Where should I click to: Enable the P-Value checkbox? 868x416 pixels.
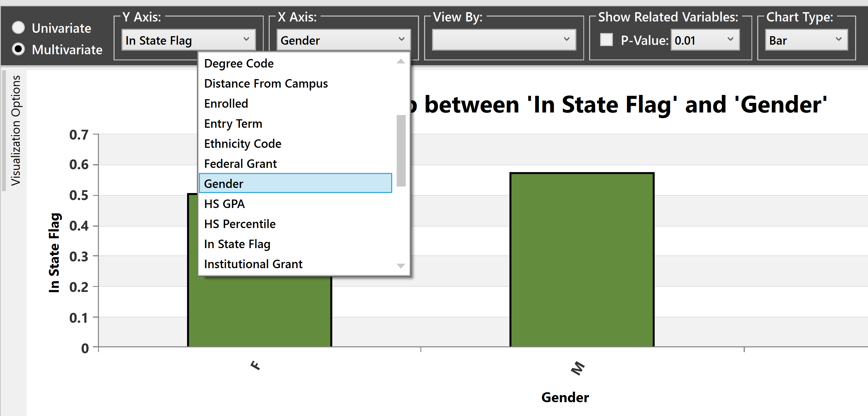[x=606, y=40]
